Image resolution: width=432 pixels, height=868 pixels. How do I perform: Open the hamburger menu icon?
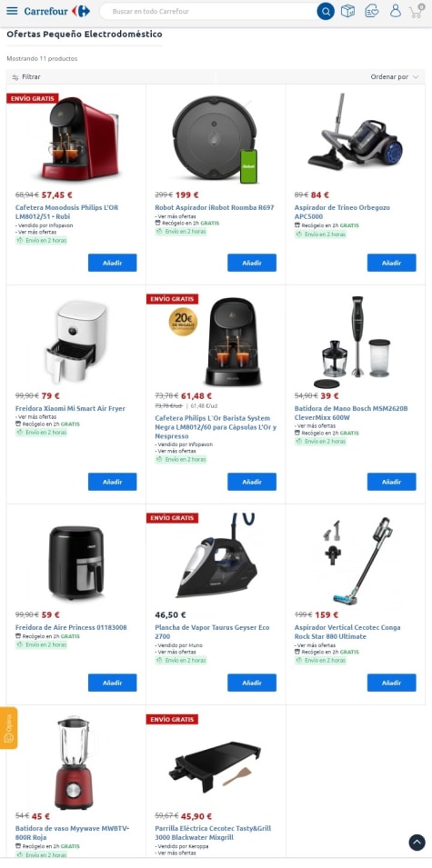[x=12, y=11]
